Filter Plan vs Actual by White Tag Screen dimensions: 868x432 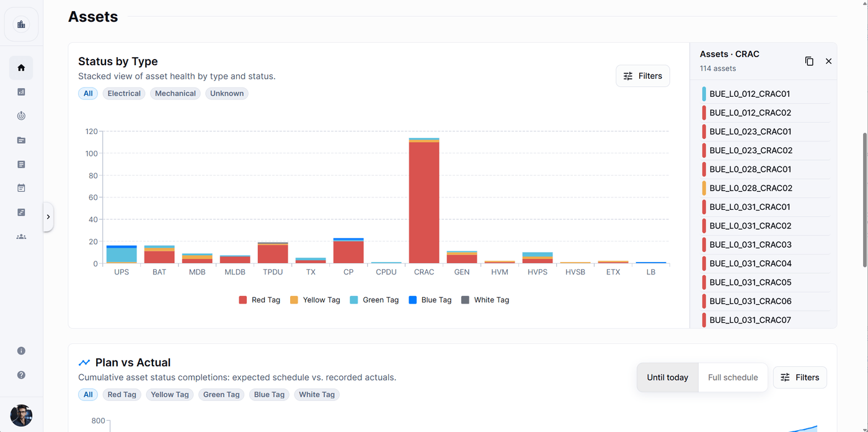(x=317, y=395)
